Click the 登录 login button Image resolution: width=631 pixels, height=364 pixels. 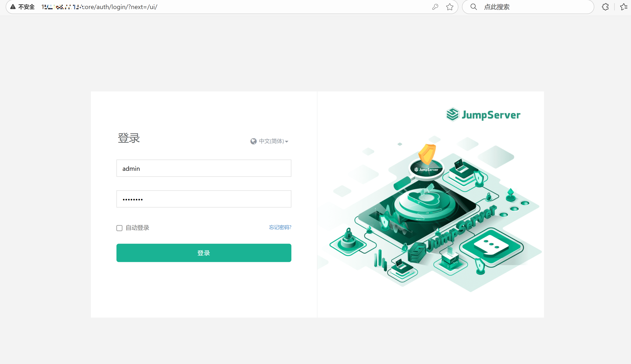point(203,253)
